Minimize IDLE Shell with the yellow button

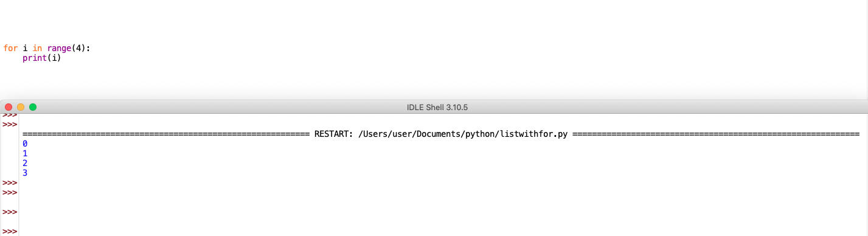tap(21, 107)
